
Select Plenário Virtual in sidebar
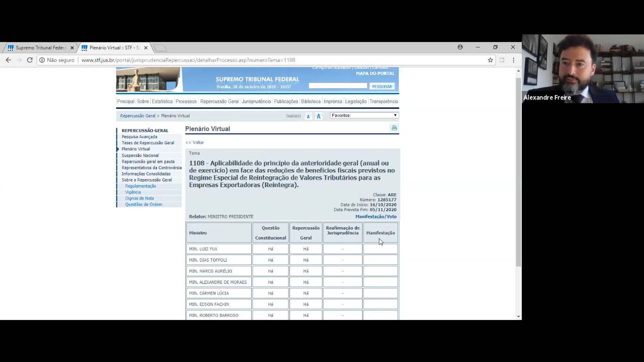[x=136, y=149]
